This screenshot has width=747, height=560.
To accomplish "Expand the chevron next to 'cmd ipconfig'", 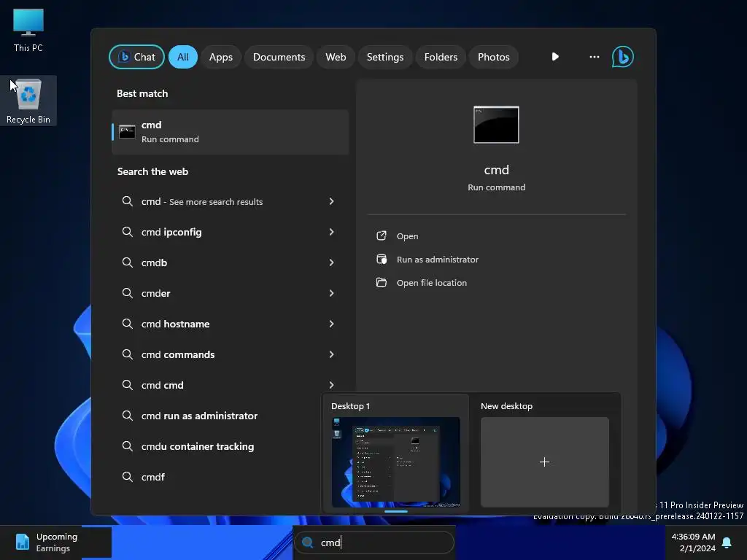I will 332,232.
